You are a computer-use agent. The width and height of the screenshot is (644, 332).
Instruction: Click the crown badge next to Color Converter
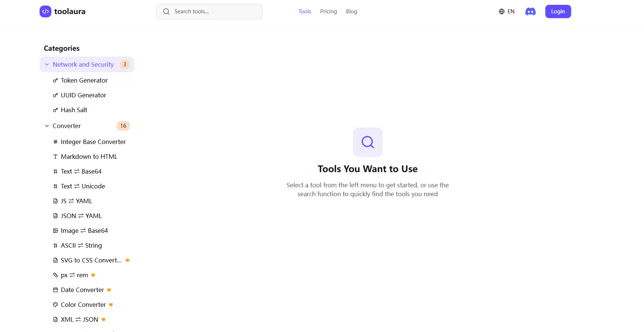111,305
